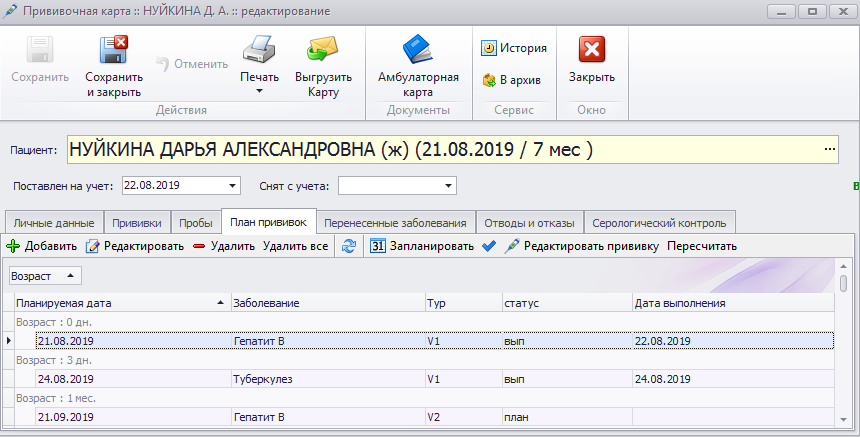Click the Save and Close icon
The width and height of the screenshot is (860, 437).
(x=113, y=50)
